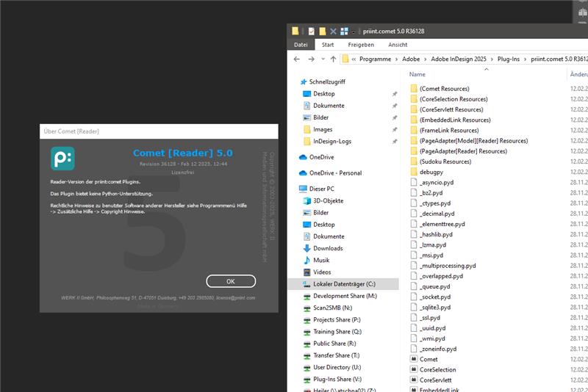
Task: Click Programme in the address bar
Action: tap(375, 59)
